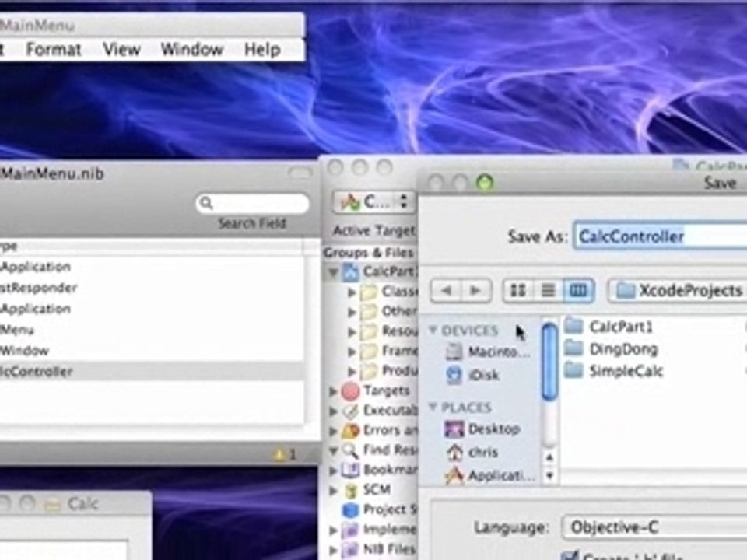Click the SCM icon in Groups & Files
747x560 pixels.
pos(351,490)
